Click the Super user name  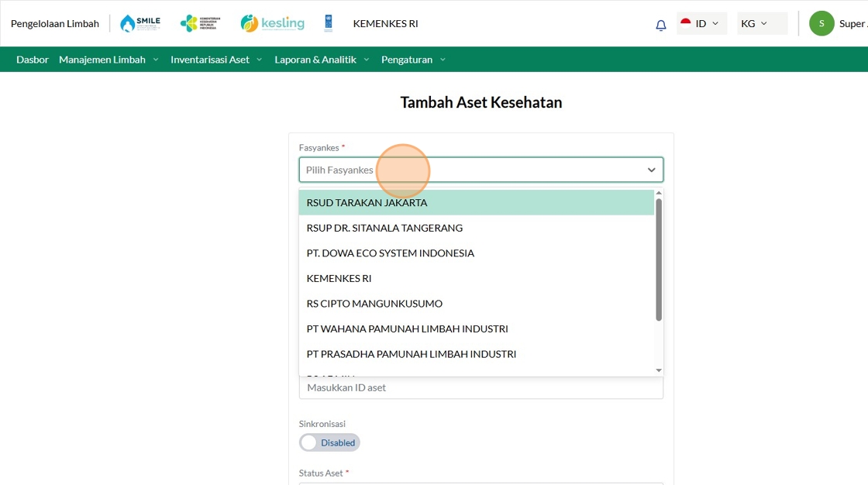coord(852,23)
